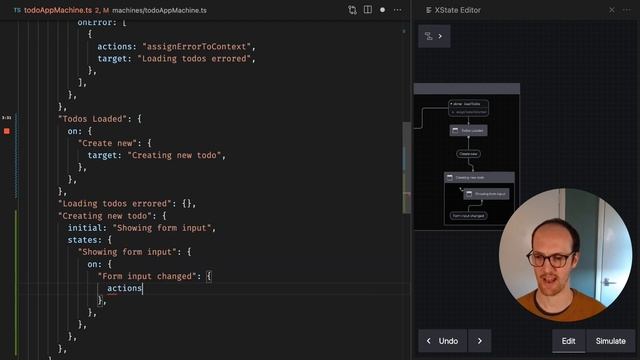Select the Showing form input state node
This screenshot has width=640, height=360.
pyautogui.click(x=486, y=194)
